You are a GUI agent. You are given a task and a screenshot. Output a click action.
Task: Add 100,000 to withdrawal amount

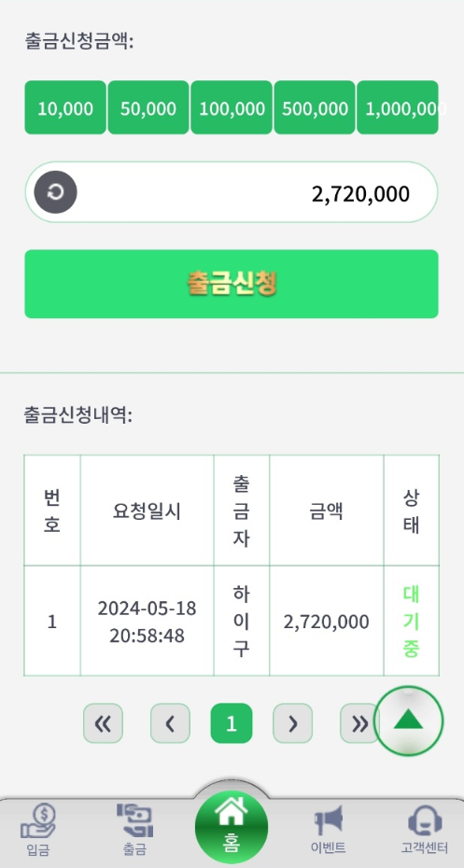click(232, 107)
